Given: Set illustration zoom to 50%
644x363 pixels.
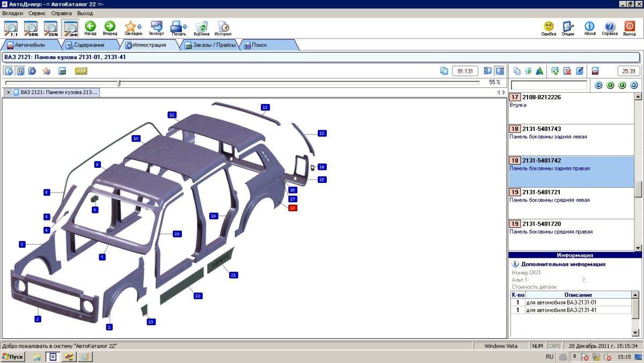Looking at the screenshot, I should click(x=31, y=28).
